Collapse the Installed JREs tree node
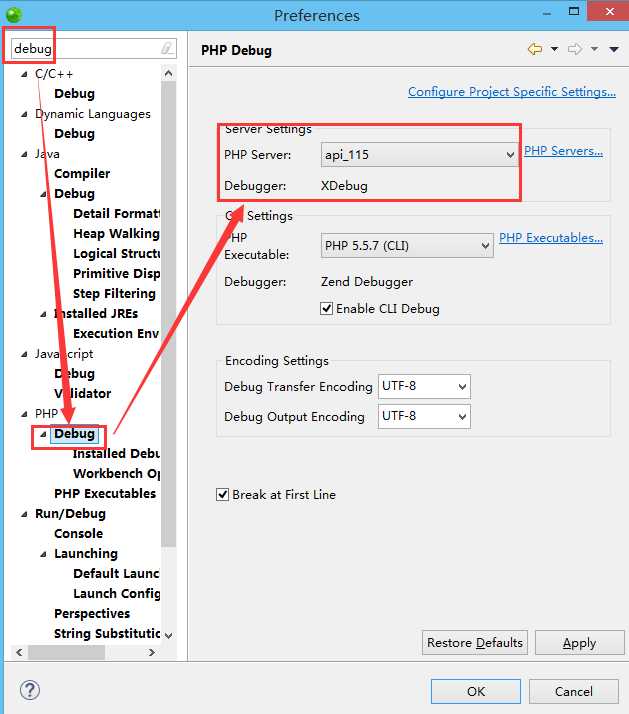Screen dimensions: 629x714 [43, 314]
